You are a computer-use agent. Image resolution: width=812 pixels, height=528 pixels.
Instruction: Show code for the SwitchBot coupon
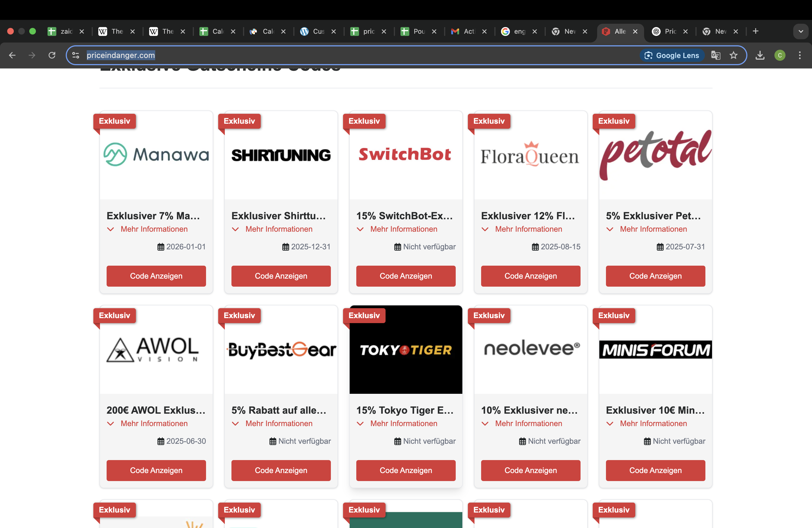point(406,276)
